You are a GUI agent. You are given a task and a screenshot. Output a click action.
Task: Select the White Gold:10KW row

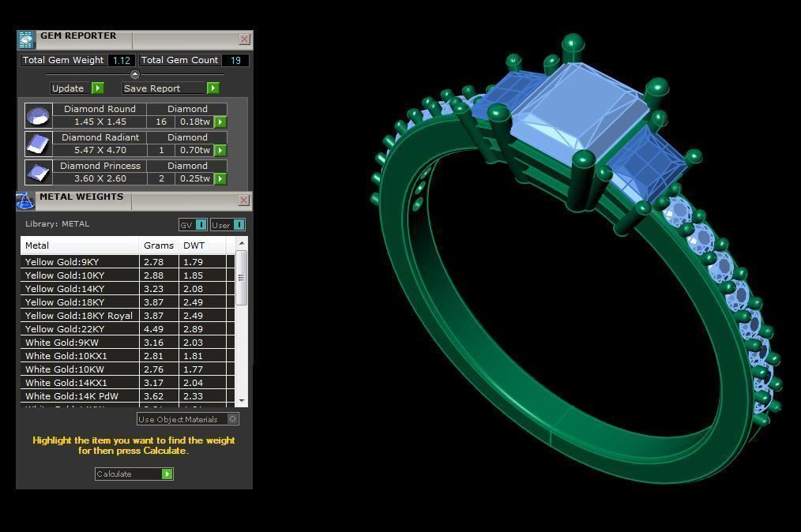pos(128,369)
